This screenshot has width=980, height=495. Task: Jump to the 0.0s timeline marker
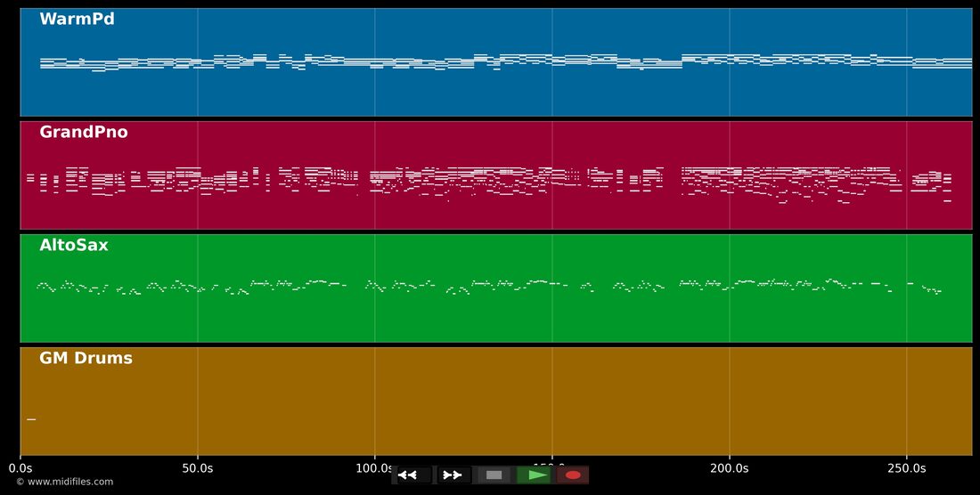point(20,468)
